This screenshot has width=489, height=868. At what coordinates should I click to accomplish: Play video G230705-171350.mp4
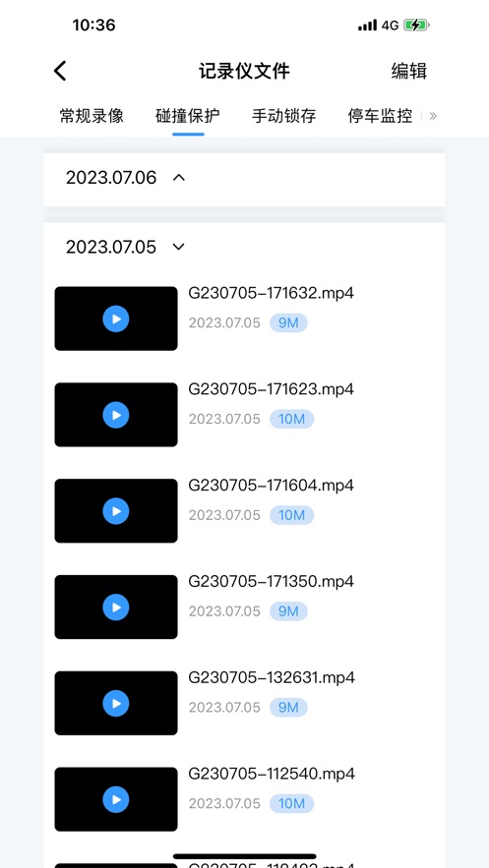(116, 608)
